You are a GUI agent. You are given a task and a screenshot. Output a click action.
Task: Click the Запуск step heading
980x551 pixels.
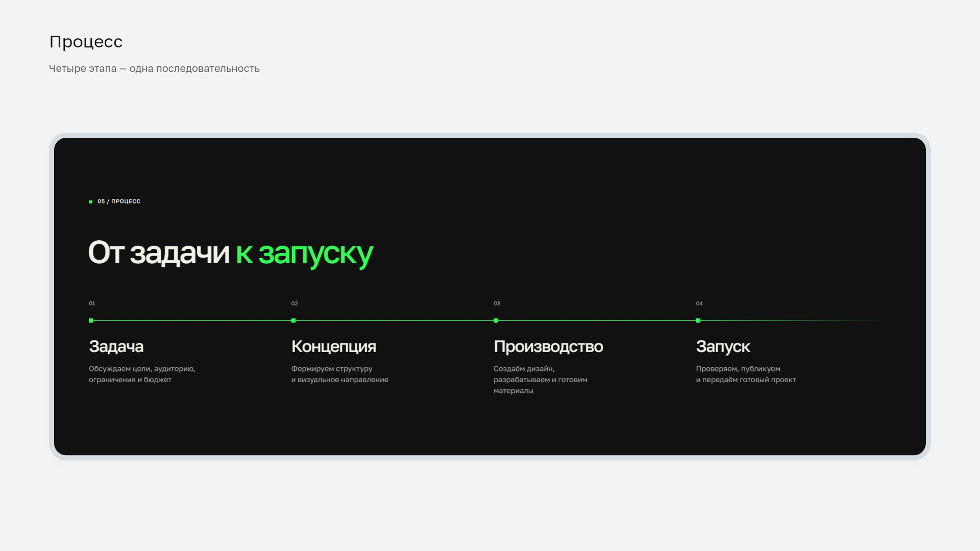723,346
